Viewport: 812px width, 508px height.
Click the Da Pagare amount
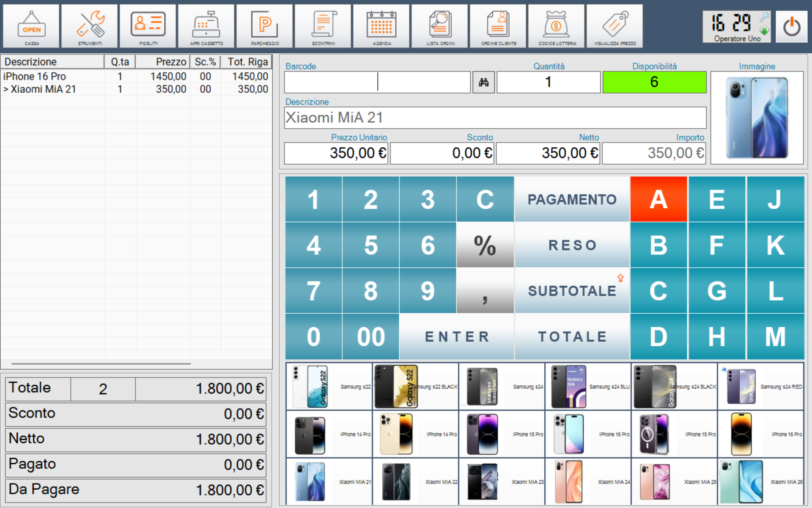coord(230,490)
